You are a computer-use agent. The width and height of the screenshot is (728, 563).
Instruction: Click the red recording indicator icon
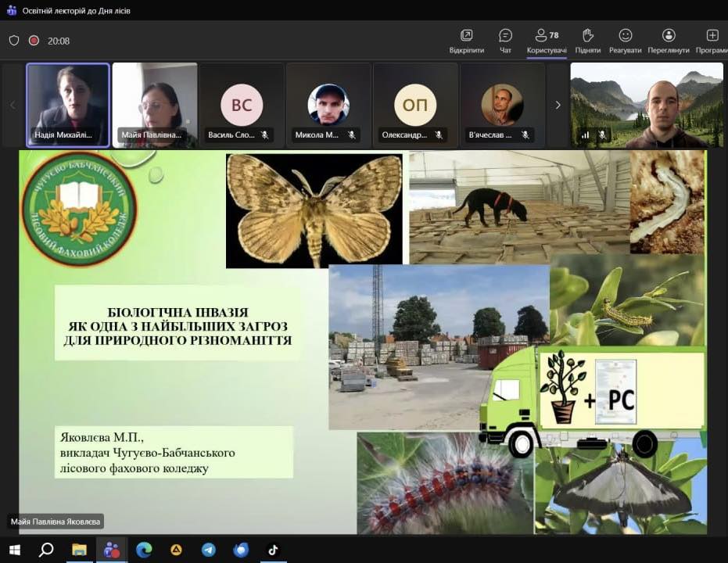coord(34,41)
